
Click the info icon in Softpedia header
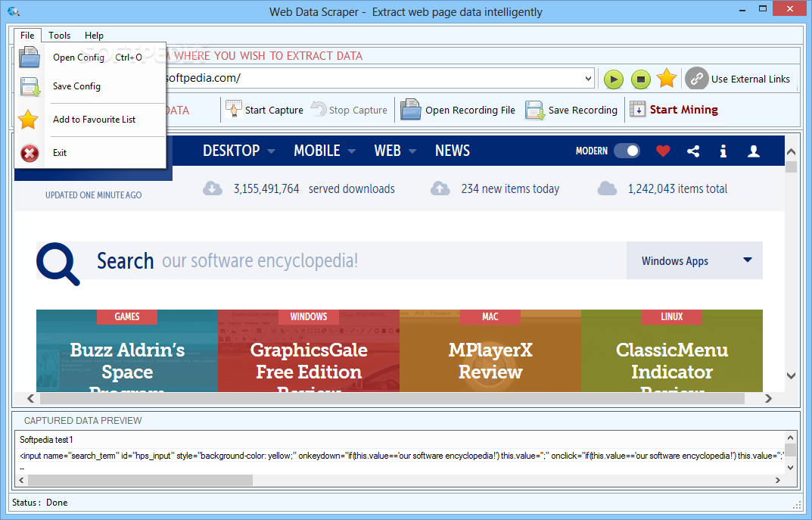(723, 151)
